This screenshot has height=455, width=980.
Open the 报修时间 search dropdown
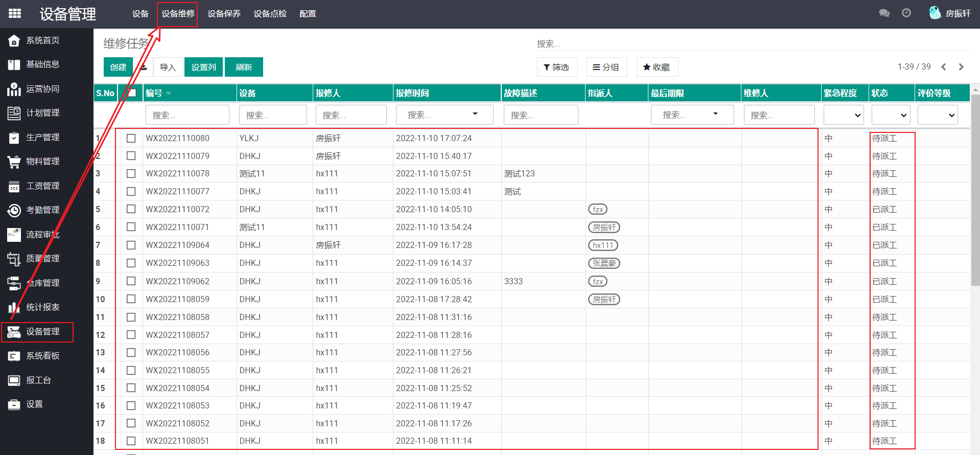(444, 115)
